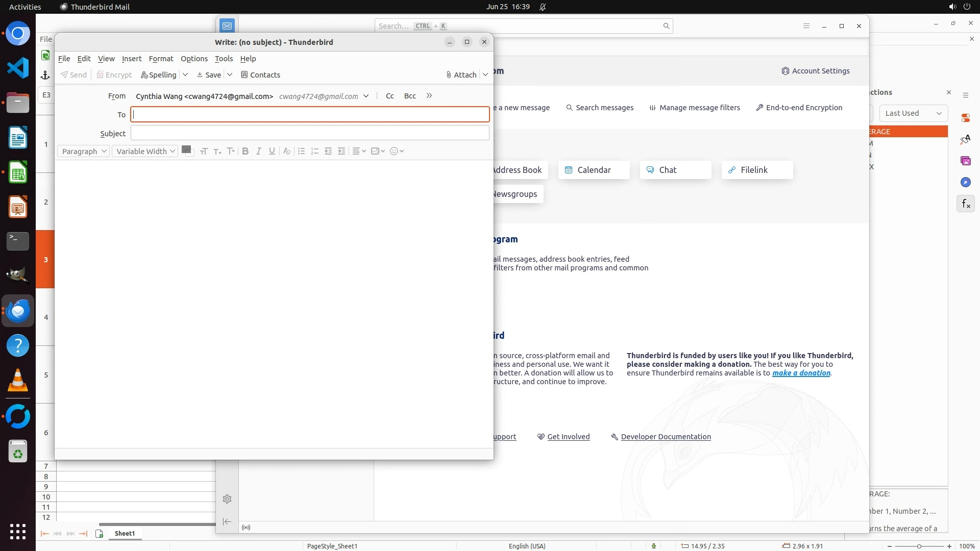Toggle underline text formatting
The height and width of the screenshot is (551, 980).
coord(272,151)
